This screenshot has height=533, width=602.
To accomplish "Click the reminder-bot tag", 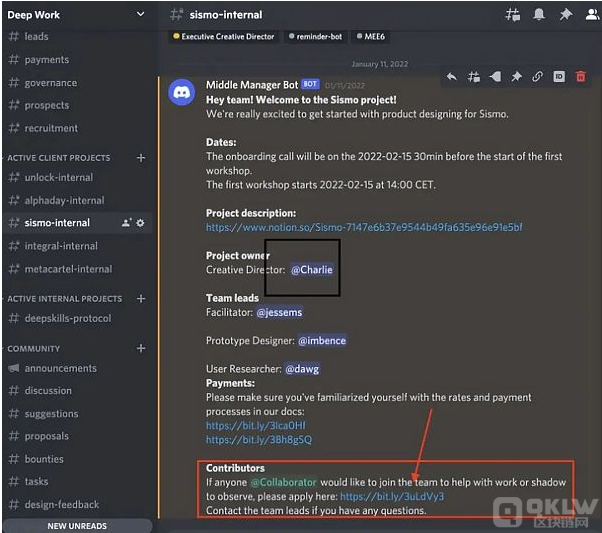I will [x=316, y=36].
